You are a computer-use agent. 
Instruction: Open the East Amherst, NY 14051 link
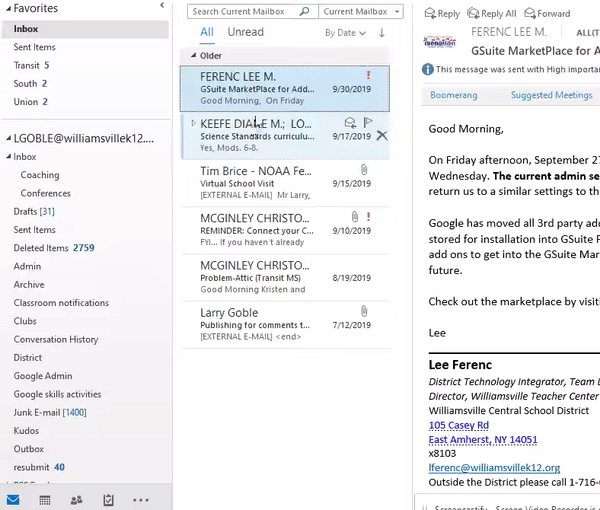483,440
